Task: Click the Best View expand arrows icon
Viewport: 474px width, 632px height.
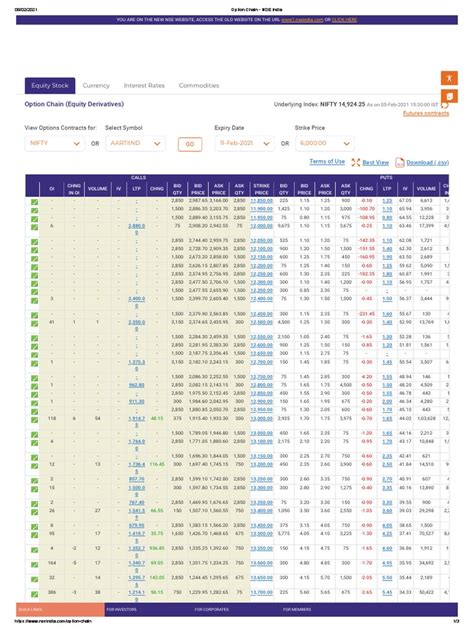Action: click(x=356, y=162)
